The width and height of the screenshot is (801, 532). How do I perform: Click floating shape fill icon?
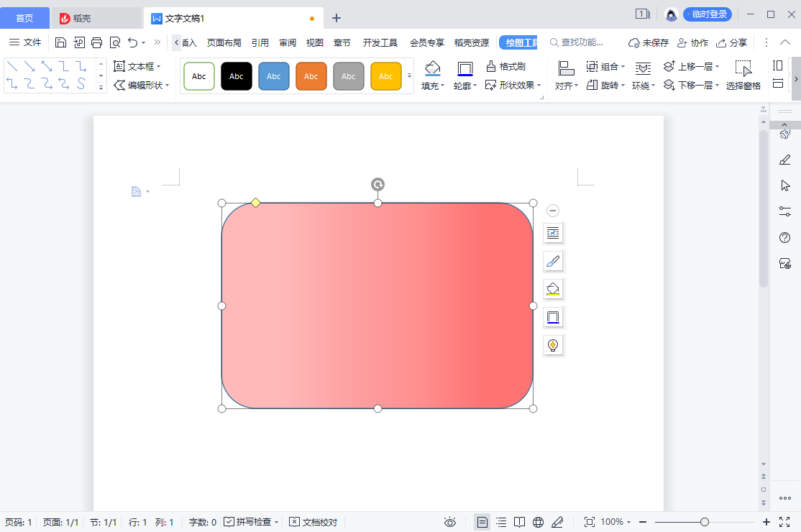[553, 290]
